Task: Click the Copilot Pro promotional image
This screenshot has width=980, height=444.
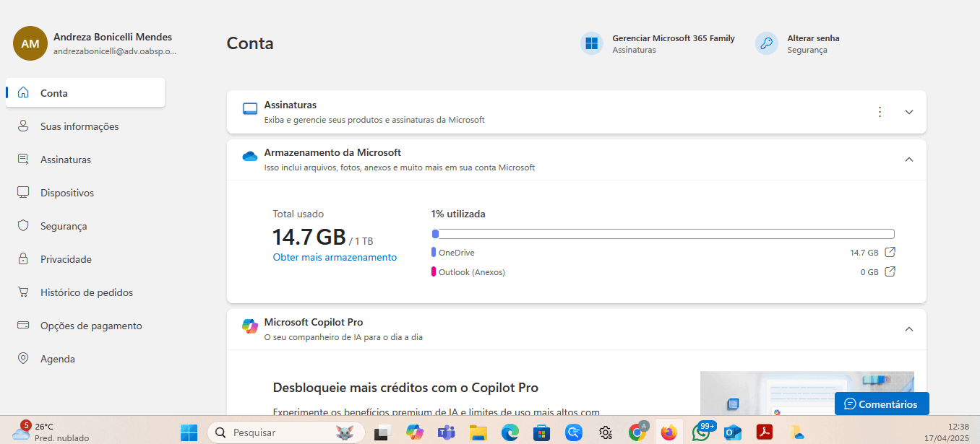Action: click(807, 393)
